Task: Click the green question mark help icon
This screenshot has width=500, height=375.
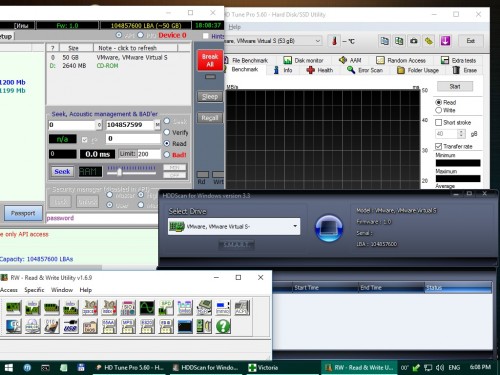Action: [223, 326]
